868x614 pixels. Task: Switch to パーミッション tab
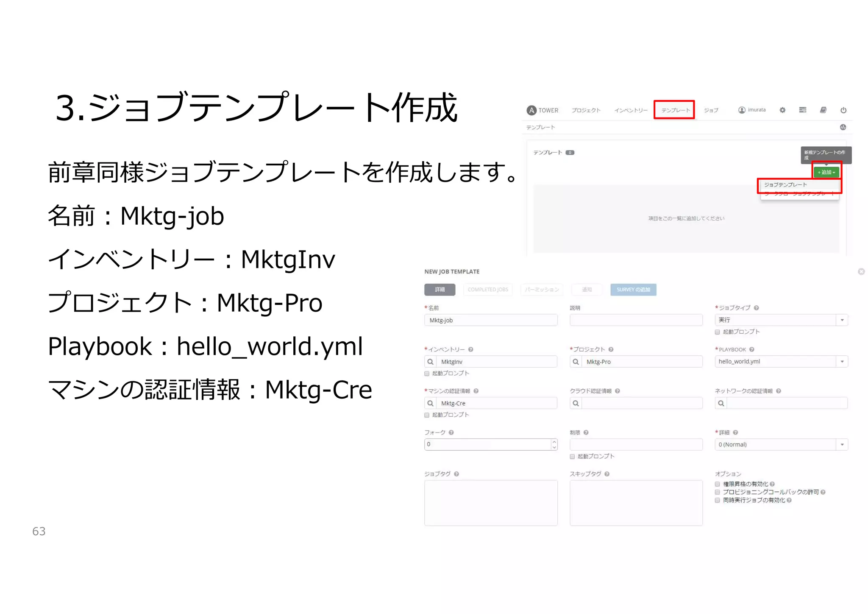coord(542,290)
